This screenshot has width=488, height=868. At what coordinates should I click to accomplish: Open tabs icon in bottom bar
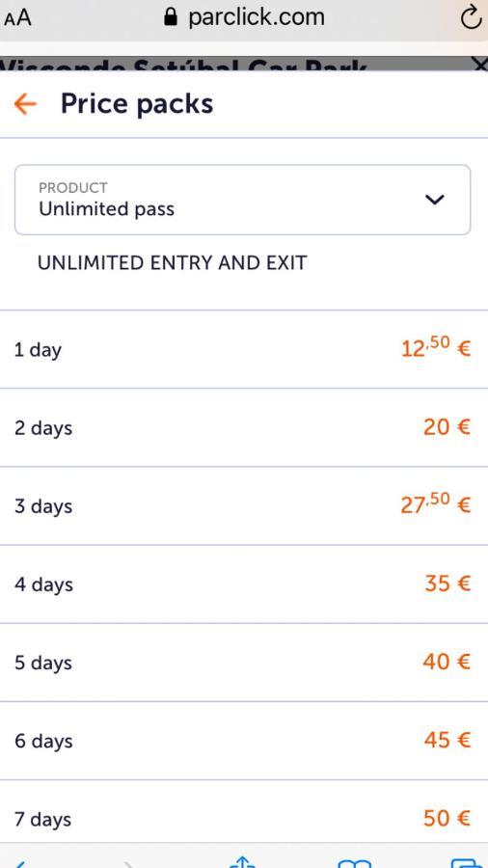click(468, 862)
